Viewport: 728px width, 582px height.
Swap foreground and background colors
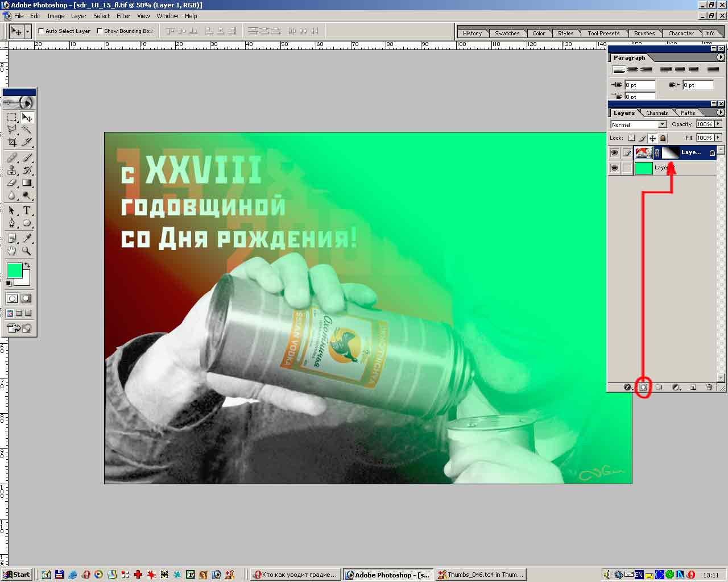[x=27, y=265]
